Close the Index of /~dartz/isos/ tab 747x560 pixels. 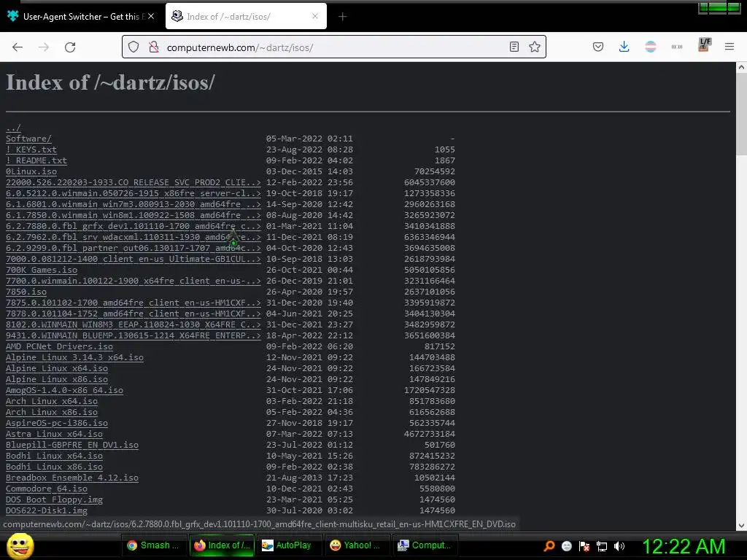(315, 16)
